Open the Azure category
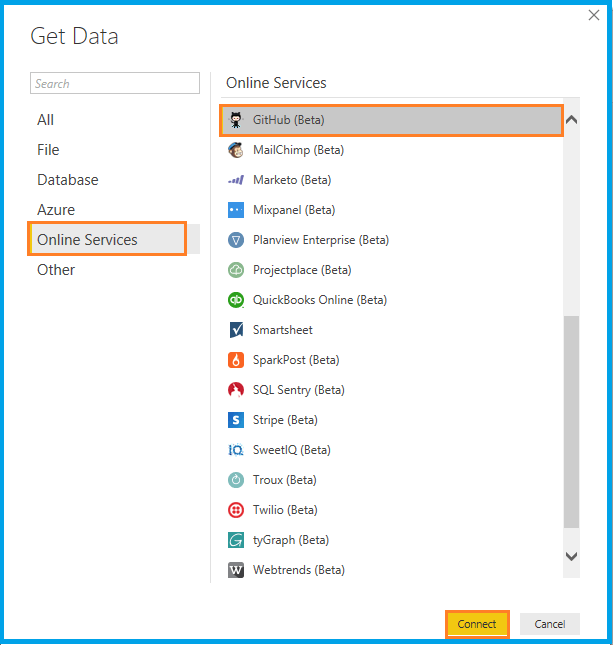The width and height of the screenshot is (613, 645). coord(56,210)
